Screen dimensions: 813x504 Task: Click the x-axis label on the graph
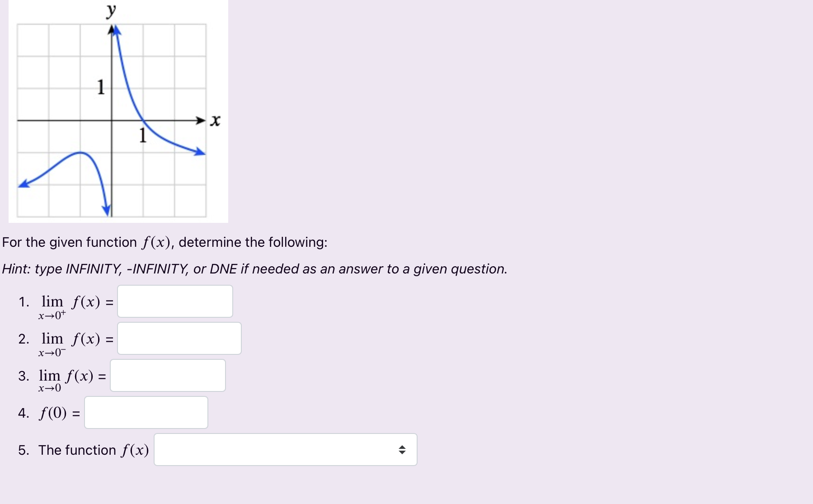[x=215, y=120]
